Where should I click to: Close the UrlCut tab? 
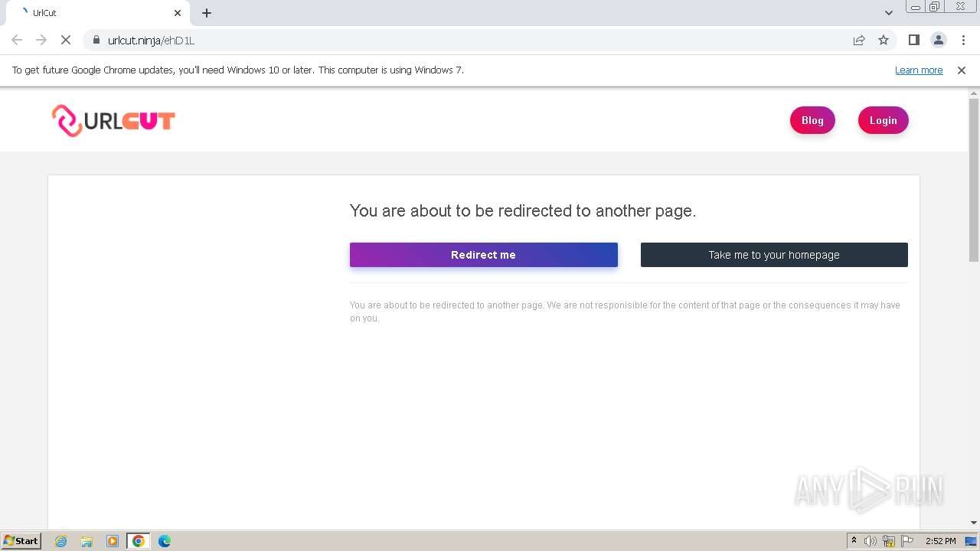click(178, 13)
